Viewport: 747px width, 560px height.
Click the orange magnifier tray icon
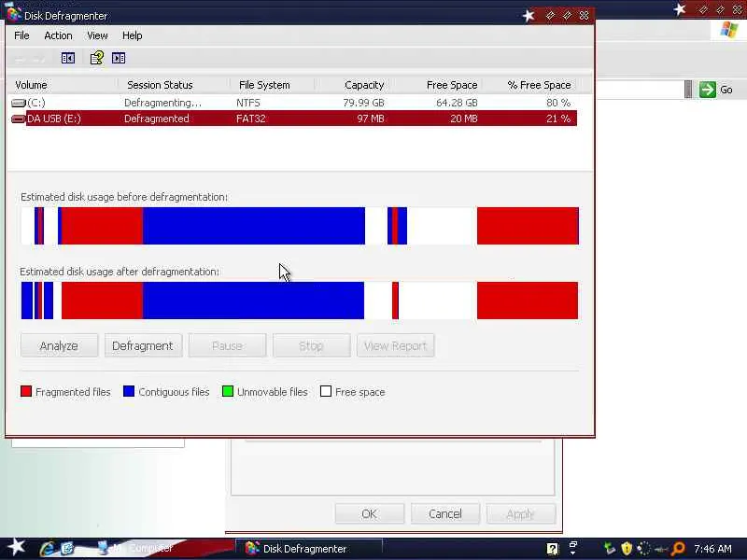coord(679,549)
